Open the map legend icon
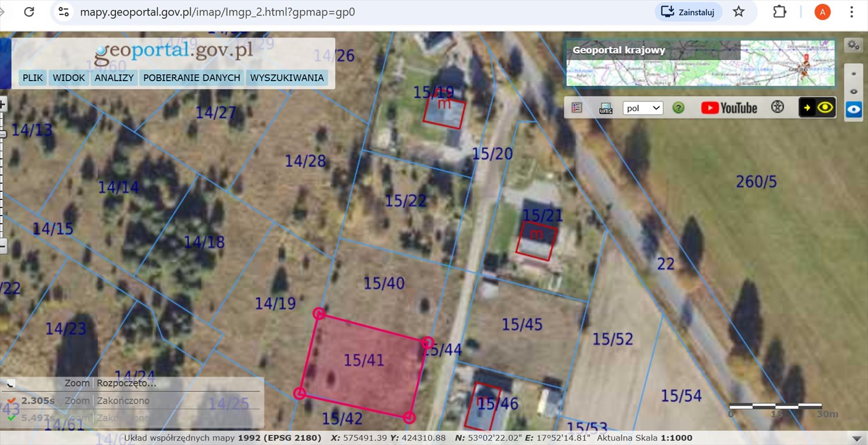 click(577, 108)
